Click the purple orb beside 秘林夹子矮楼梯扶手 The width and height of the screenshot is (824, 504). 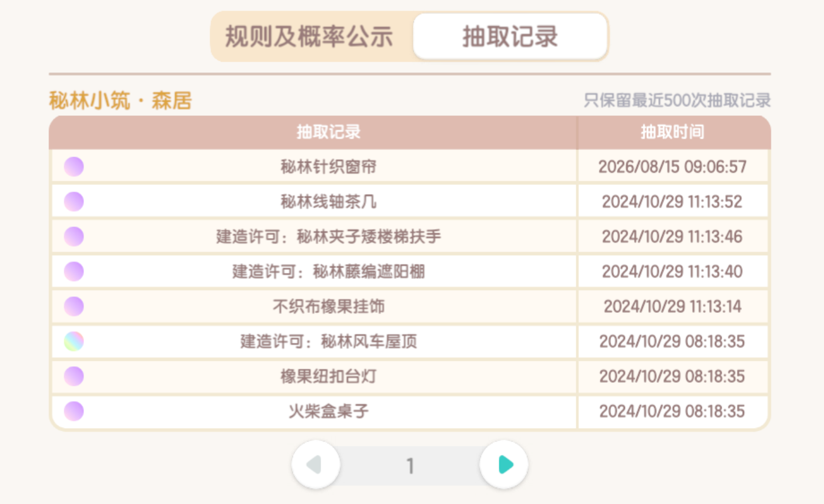(x=74, y=236)
